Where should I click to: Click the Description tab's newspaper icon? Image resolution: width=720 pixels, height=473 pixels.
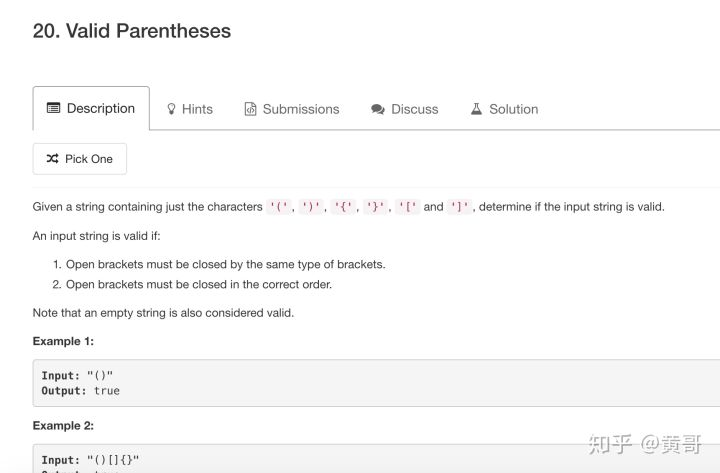[54, 108]
